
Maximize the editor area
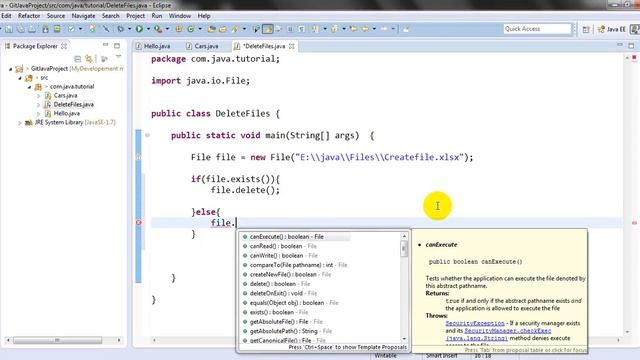(x=631, y=45)
